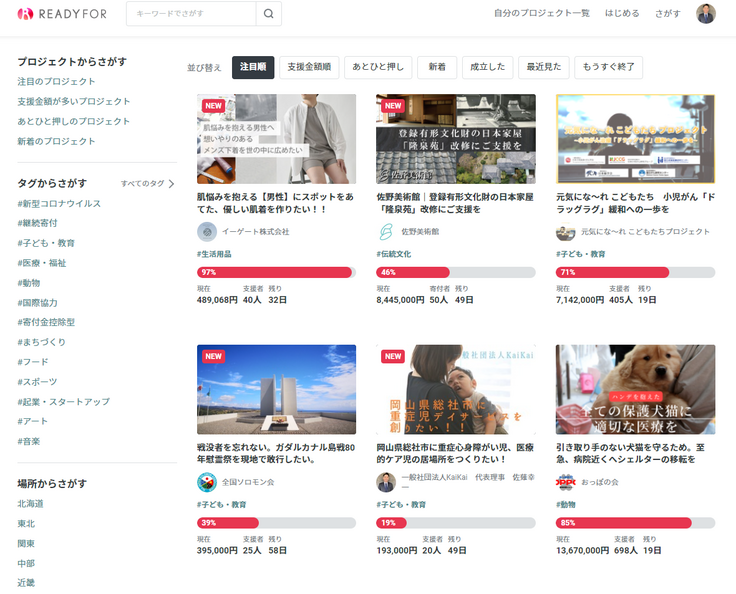
Task: Click the 97% progress bar of first project
Action: coord(276,272)
